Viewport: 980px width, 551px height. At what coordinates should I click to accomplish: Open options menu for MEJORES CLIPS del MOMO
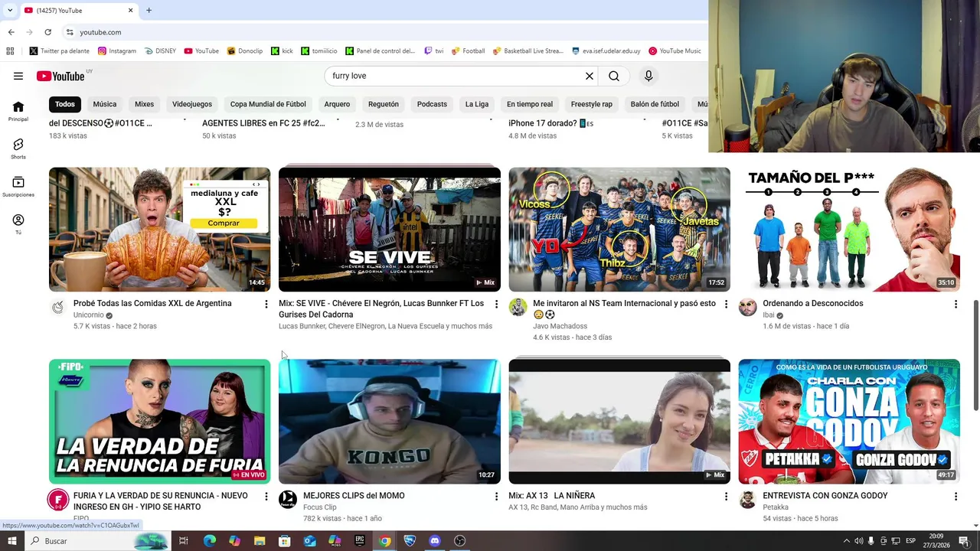point(496,497)
